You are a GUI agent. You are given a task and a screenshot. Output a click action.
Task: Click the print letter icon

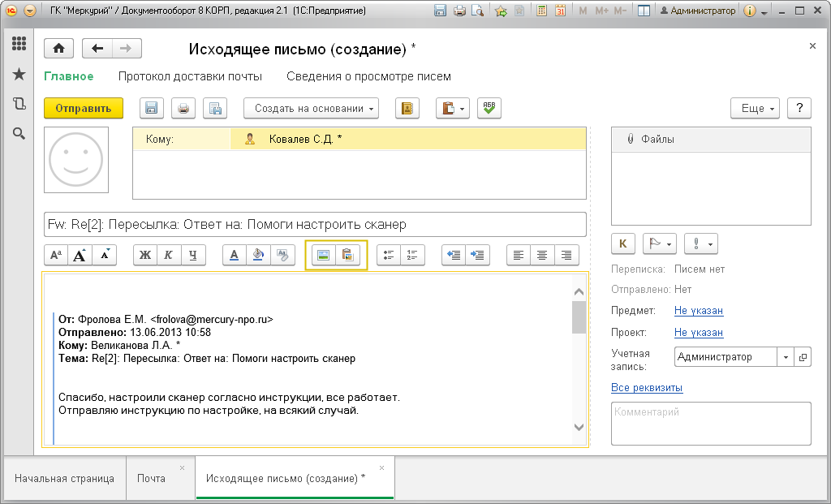183,108
